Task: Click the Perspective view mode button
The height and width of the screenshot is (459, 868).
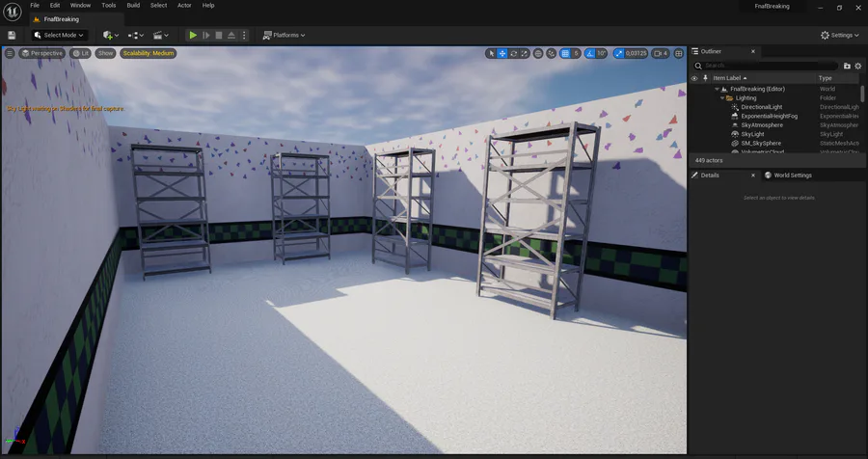Action: [42, 53]
